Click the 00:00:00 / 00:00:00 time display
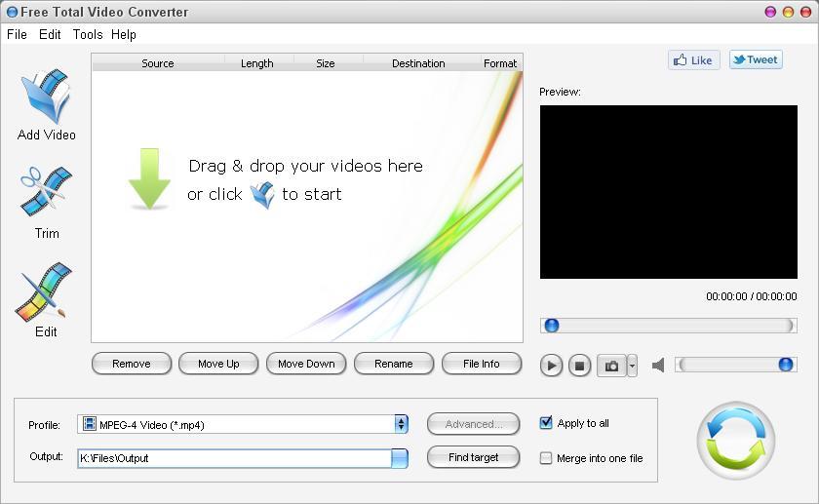 pyautogui.click(x=751, y=296)
